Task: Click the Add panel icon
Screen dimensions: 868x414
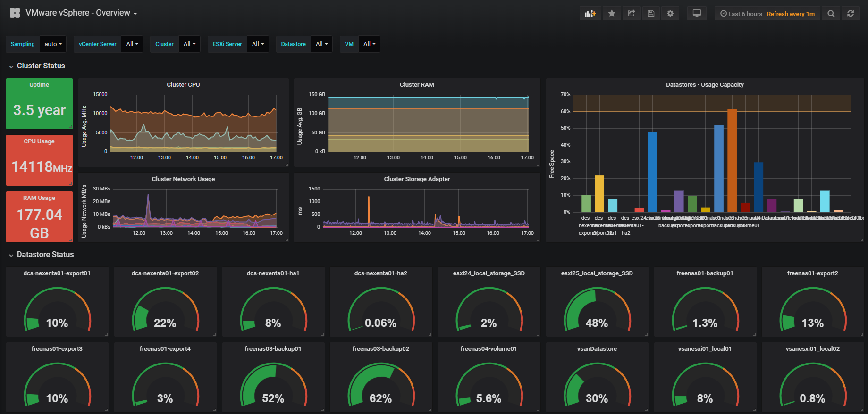Action: 590,14
